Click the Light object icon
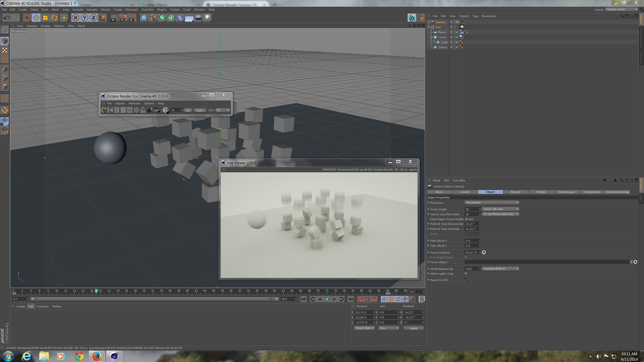Screen dimensions: 644x362 [x=207, y=18]
